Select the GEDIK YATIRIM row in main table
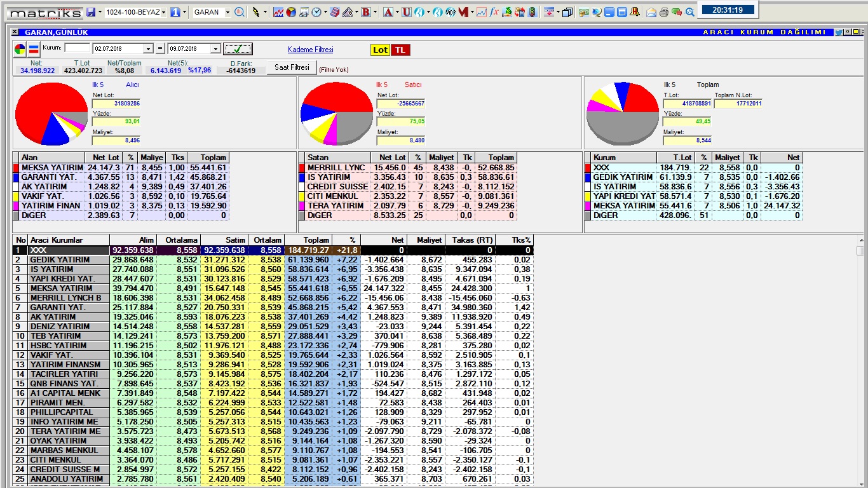868x488 pixels. (273, 260)
